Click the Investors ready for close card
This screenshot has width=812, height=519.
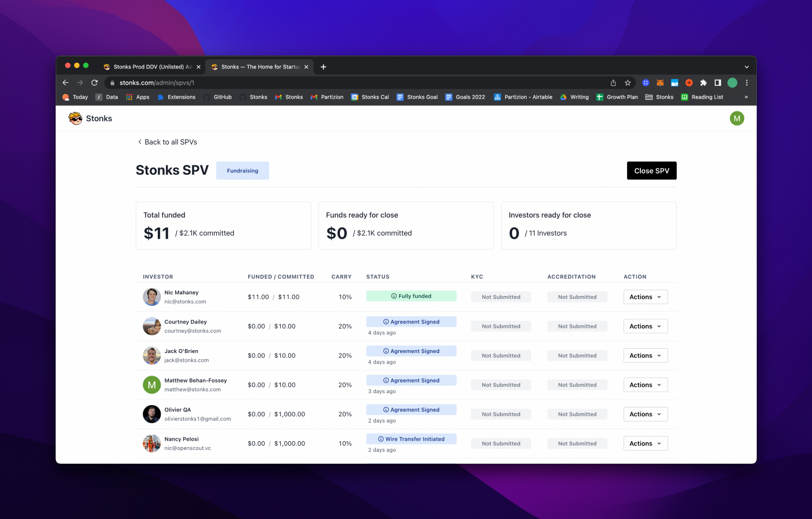(x=589, y=225)
